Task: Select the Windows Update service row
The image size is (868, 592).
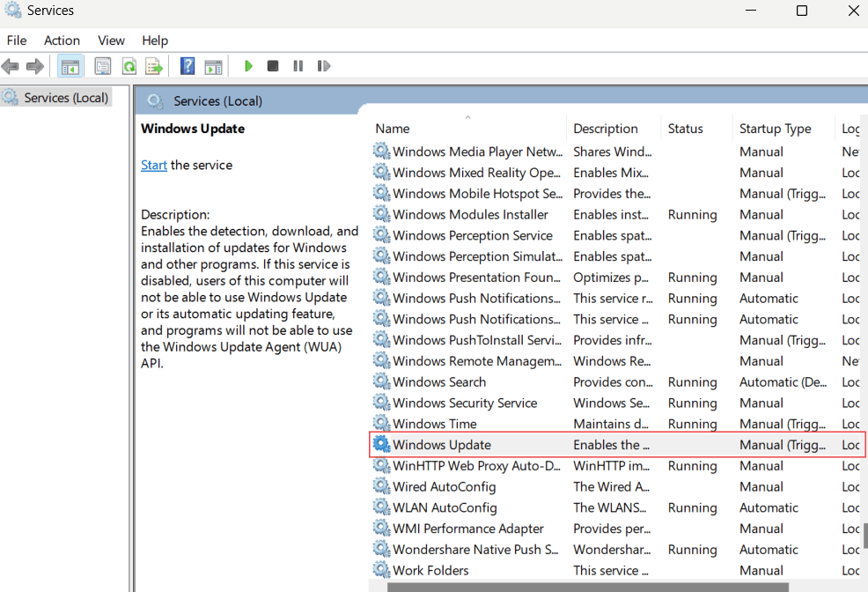Action: 617,445
